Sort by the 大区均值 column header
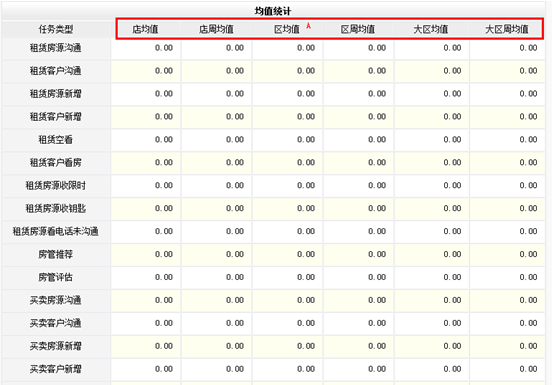The image size is (552, 385). point(431,29)
